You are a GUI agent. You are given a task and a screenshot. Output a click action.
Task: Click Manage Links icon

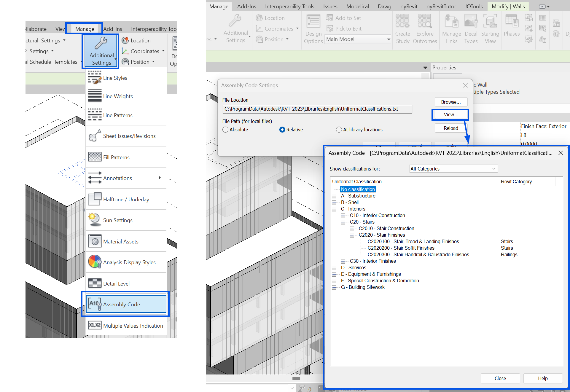coord(451,21)
